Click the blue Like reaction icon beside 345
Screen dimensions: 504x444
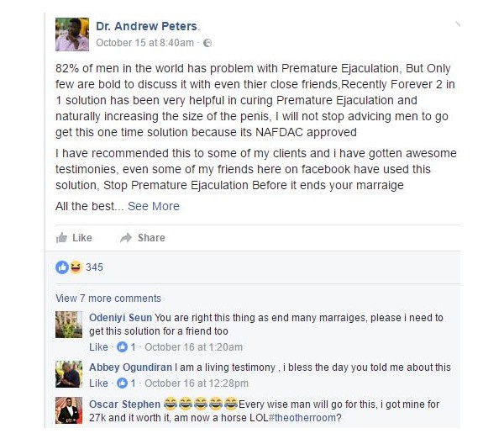click(62, 267)
